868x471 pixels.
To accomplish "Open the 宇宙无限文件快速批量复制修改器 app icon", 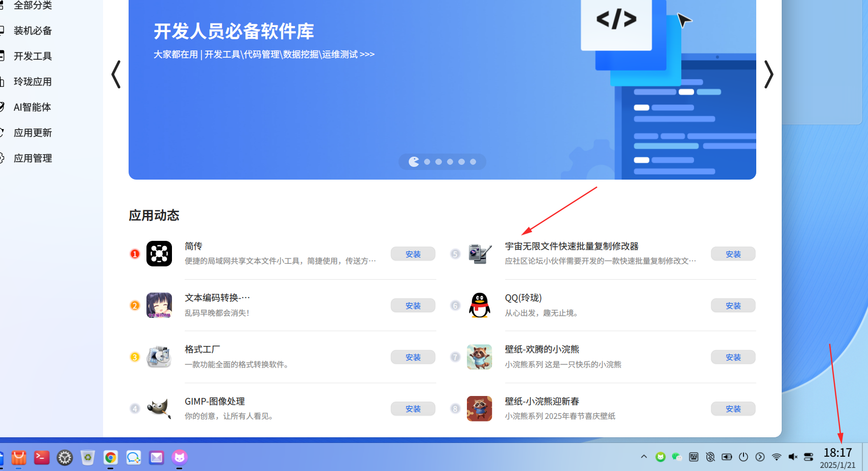I will pos(480,254).
